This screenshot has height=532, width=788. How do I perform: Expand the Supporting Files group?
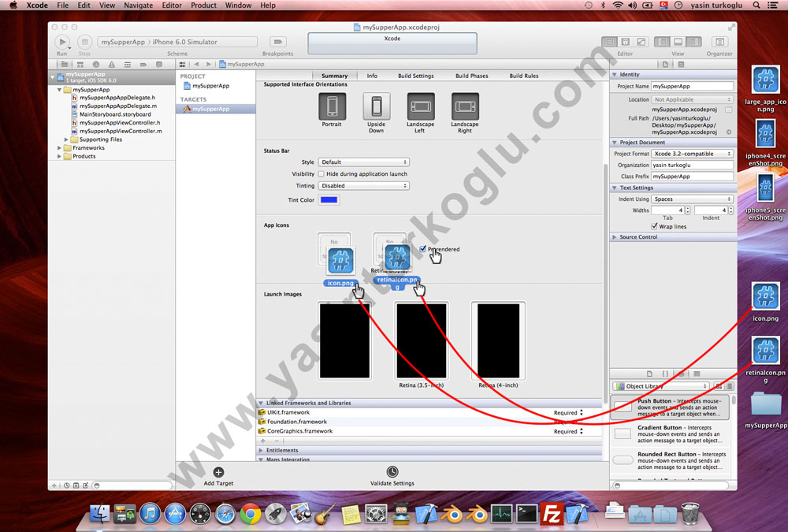pos(66,140)
